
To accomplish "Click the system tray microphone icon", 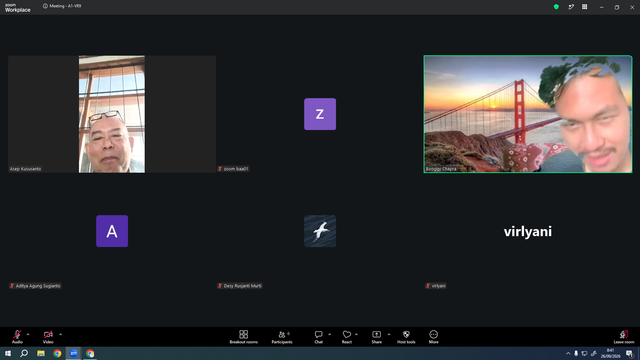I will click(576, 353).
